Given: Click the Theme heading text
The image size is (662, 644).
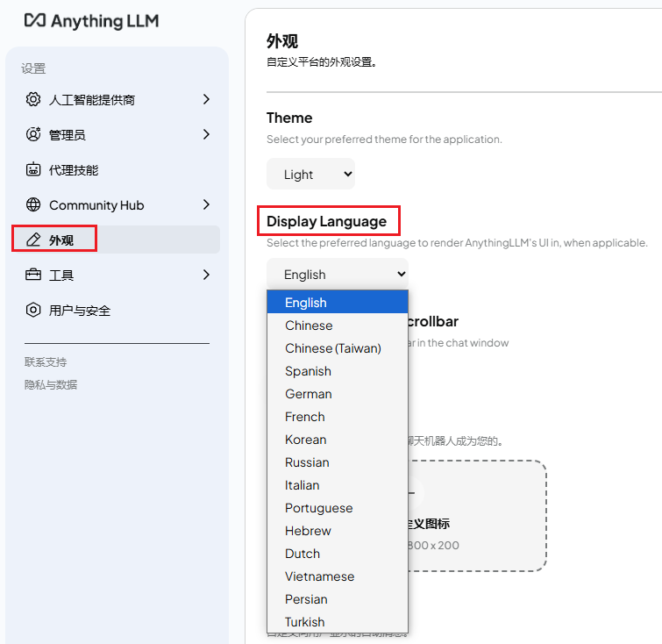Looking at the screenshot, I should pyautogui.click(x=289, y=118).
